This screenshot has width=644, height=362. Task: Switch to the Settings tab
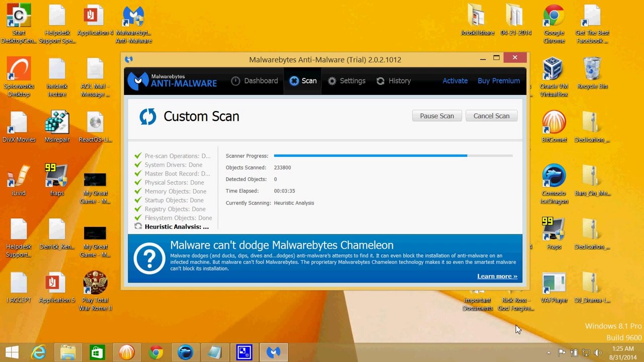pyautogui.click(x=346, y=81)
